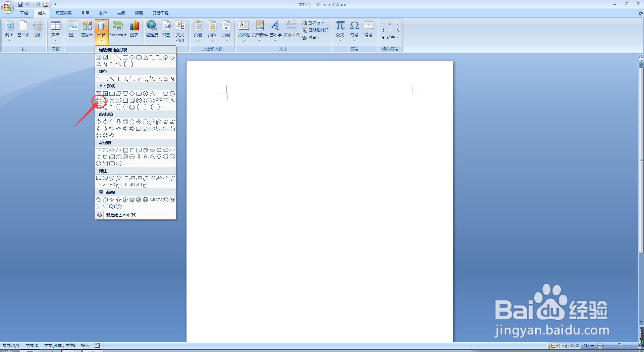Image resolution: width=644 pixels, height=352 pixels.
Task: Select the lightning bolt shape
Action: pyautogui.click(x=172, y=100)
